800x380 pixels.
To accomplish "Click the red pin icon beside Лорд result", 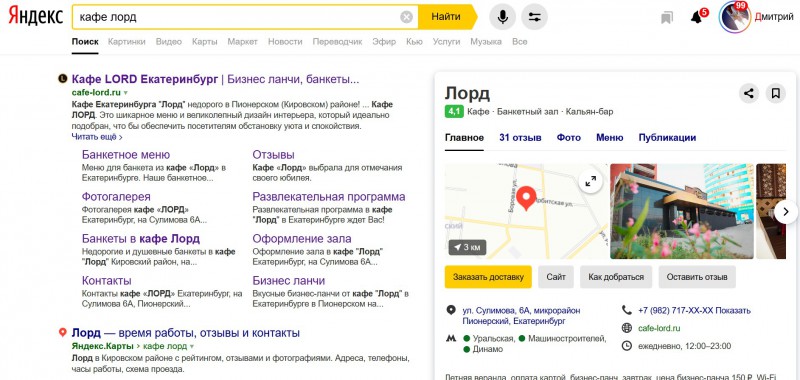I will click(x=63, y=333).
